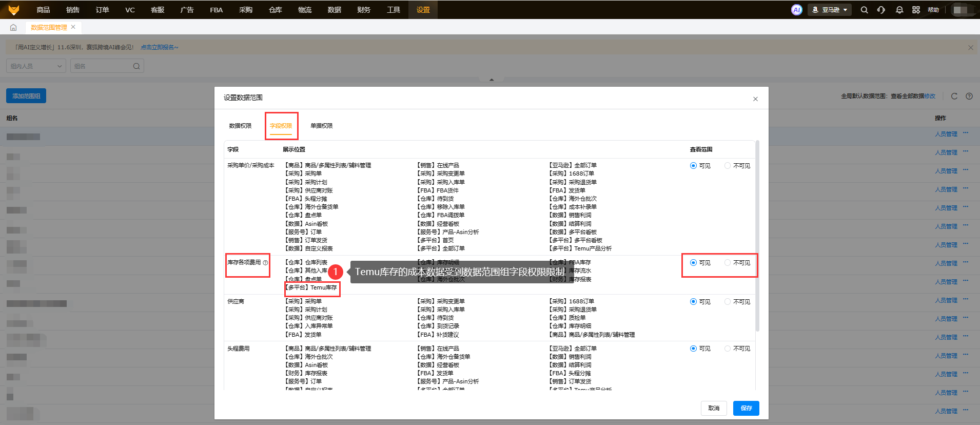Screen dimensions: 980x425
Task: Set 库存各项费用 to 可见
Action: pyautogui.click(x=693, y=263)
